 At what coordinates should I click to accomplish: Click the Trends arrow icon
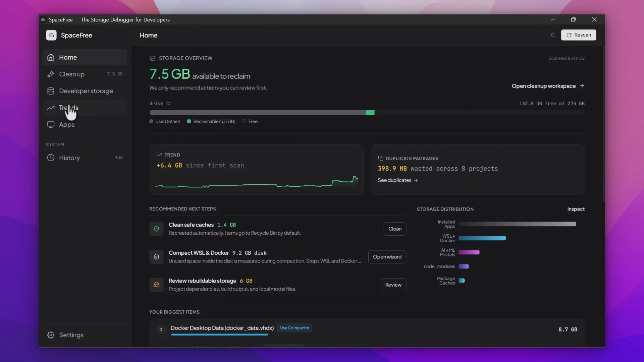click(51, 108)
